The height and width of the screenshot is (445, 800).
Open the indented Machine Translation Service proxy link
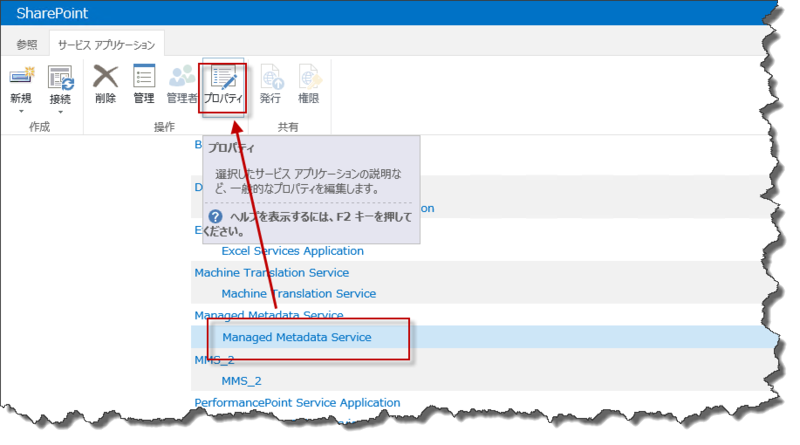pos(298,293)
